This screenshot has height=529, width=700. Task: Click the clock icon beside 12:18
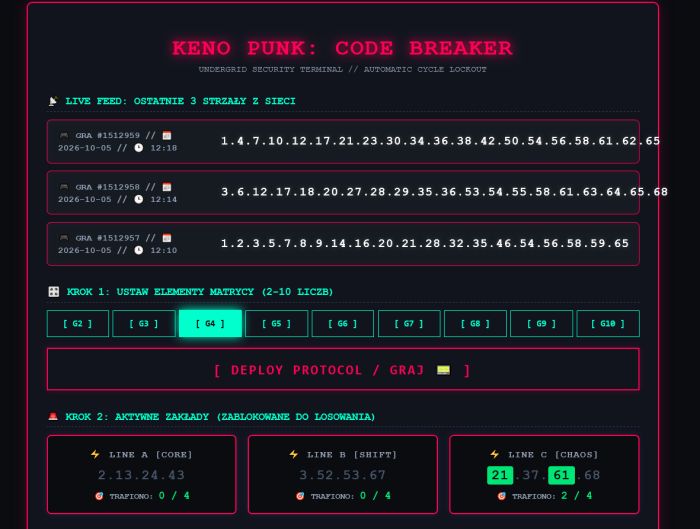pos(139,148)
